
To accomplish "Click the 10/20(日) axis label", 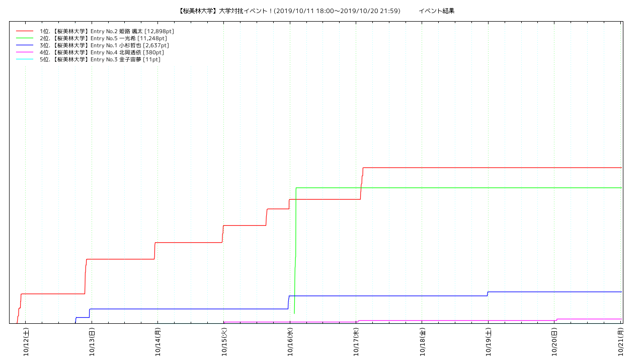I will [x=555, y=342].
